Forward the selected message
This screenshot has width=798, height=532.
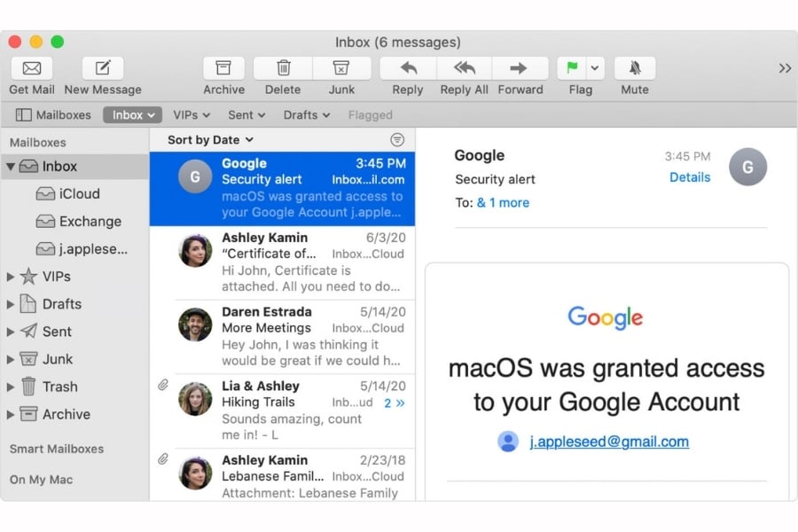point(520,68)
